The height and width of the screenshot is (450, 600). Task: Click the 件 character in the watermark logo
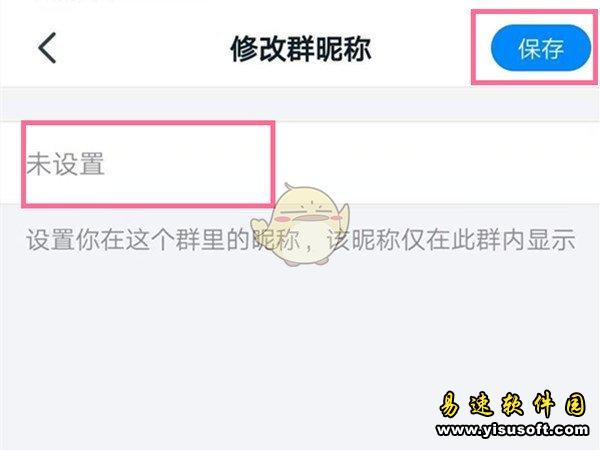point(544,405)
